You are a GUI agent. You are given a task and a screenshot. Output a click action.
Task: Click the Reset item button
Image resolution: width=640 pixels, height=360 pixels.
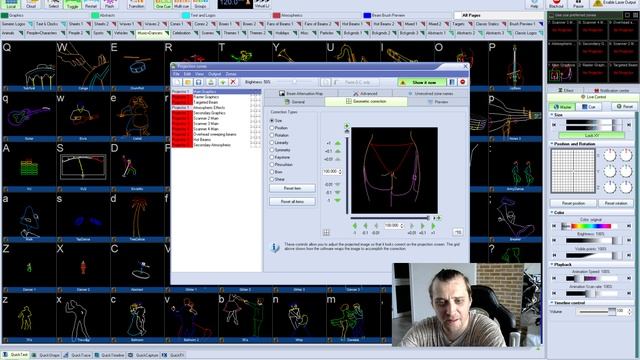point(292,188)
